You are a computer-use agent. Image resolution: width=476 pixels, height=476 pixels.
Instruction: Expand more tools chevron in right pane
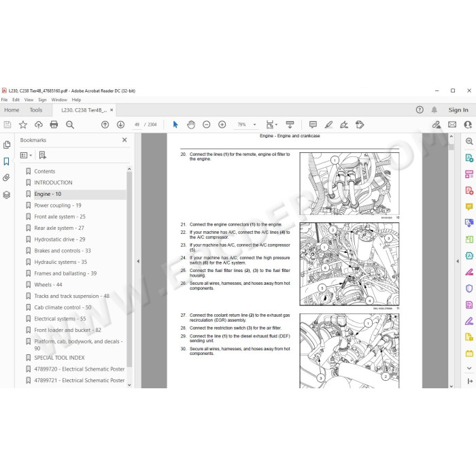(469, 369)
